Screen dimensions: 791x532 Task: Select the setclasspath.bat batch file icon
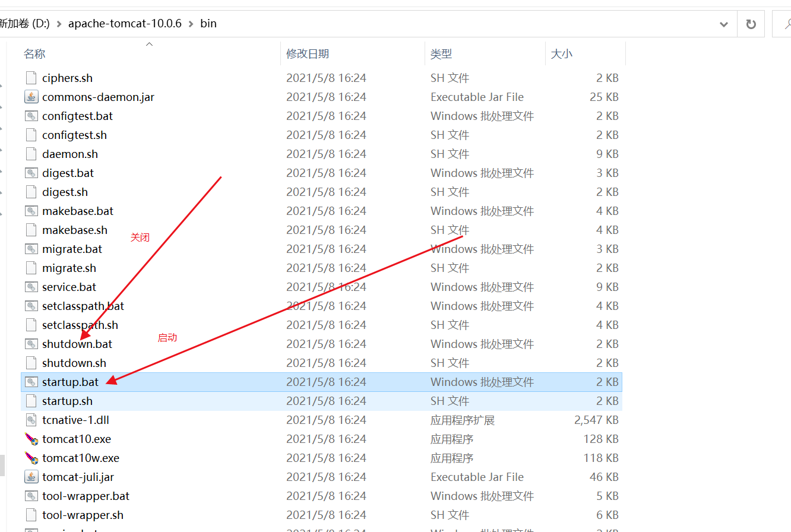pos(31,306)
